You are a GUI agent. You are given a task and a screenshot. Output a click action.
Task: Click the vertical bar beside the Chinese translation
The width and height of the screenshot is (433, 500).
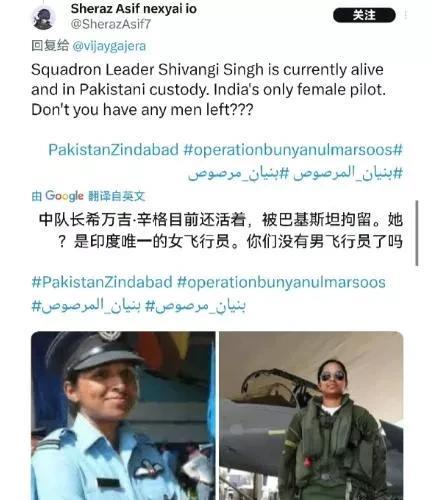[417, 233]
